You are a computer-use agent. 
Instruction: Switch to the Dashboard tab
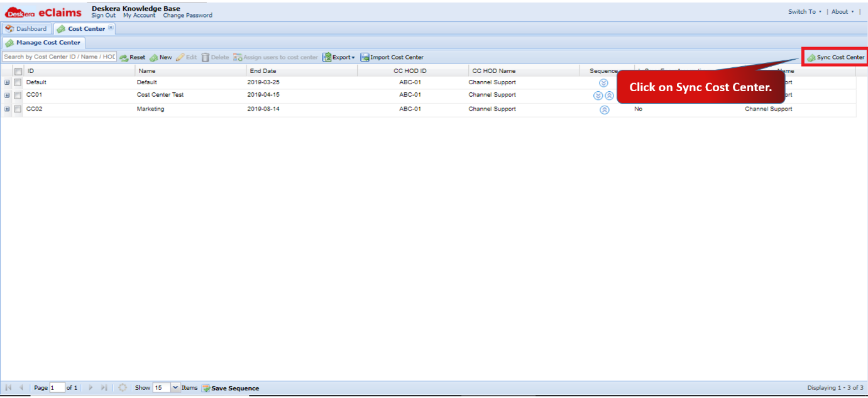tap(26, 29)
